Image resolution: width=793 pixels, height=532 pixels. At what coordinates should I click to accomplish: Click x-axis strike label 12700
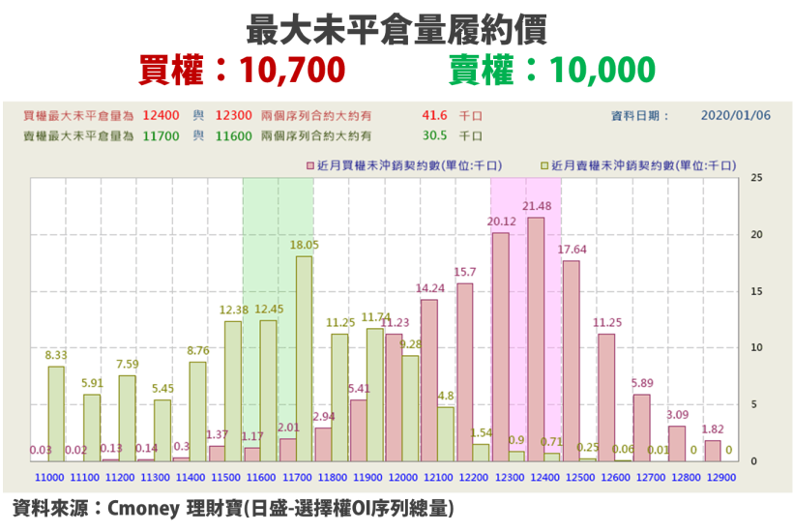tap(651, 478)
